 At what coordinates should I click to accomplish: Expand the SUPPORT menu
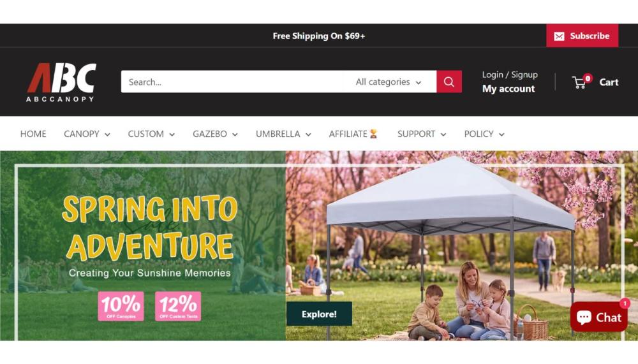(x=422, y=134)
